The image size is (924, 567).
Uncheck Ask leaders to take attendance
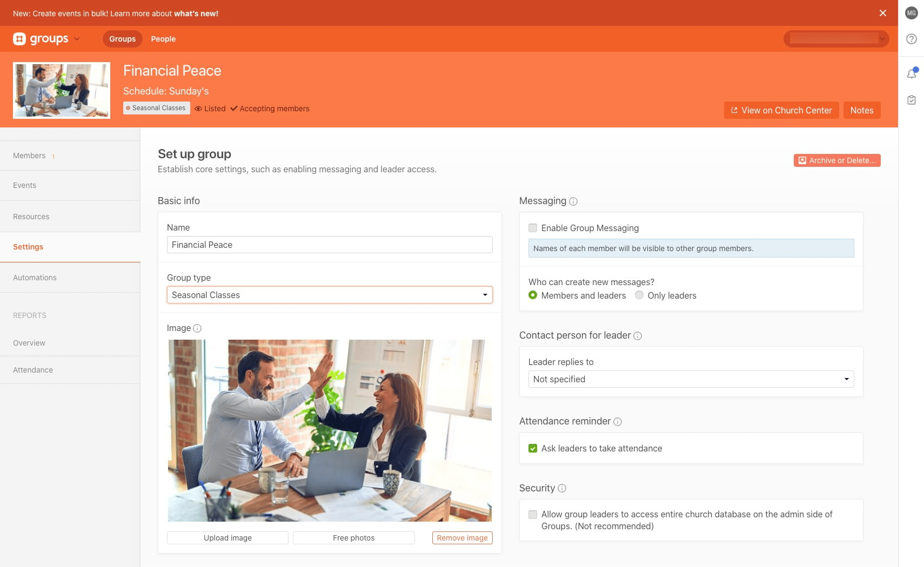coord(533,448)
